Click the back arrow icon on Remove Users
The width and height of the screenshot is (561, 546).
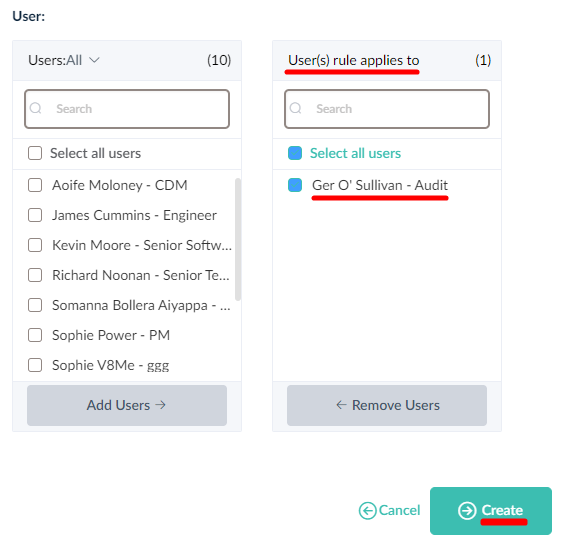pos(341,405)
